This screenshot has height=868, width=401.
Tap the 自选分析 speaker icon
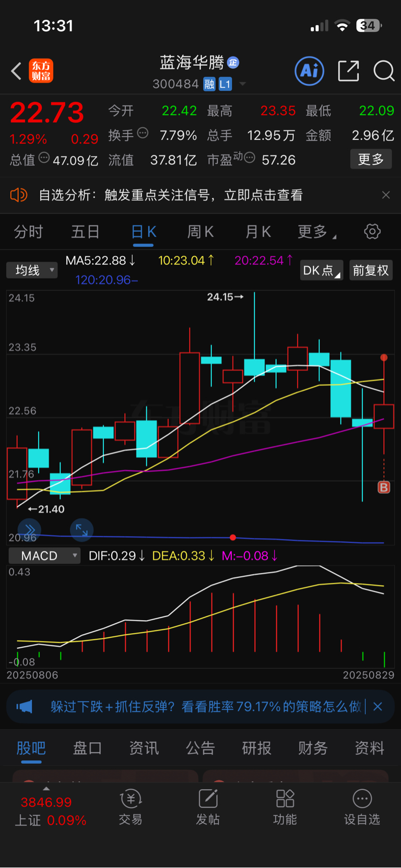click(19, 195)
